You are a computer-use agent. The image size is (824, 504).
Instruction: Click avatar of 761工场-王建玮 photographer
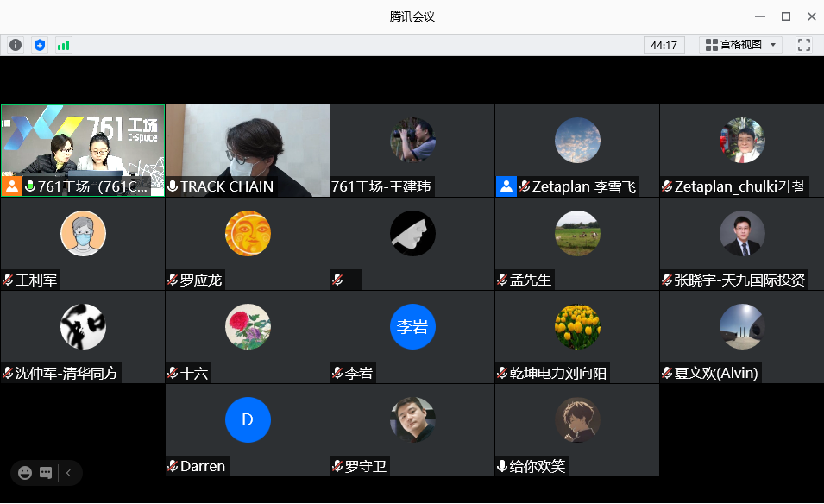(x=412, y=140)
